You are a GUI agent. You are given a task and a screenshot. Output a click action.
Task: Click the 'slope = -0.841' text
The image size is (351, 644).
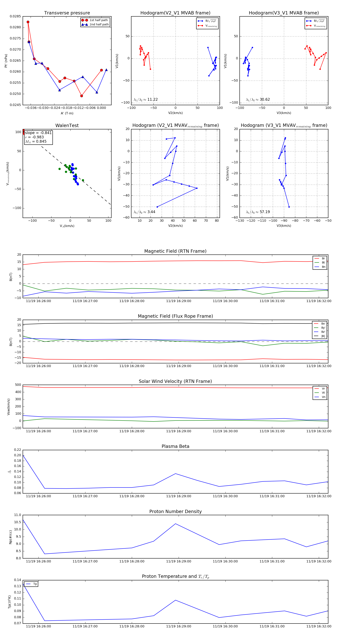(38, 133)
